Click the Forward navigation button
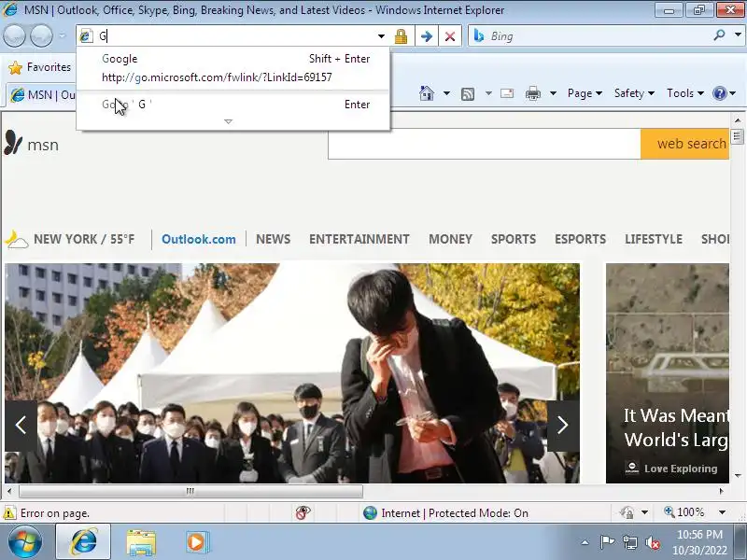This screenshot has height=560, width=747. point(41,35)
